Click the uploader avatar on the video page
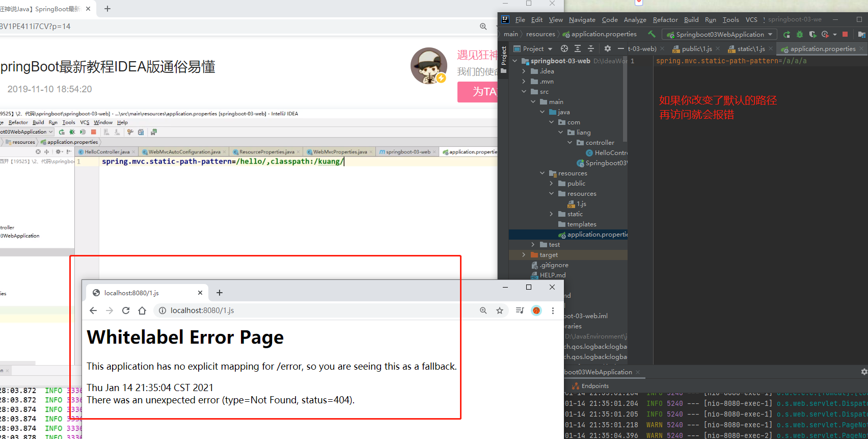The image size is (868, 439). [x=429, y=66]
